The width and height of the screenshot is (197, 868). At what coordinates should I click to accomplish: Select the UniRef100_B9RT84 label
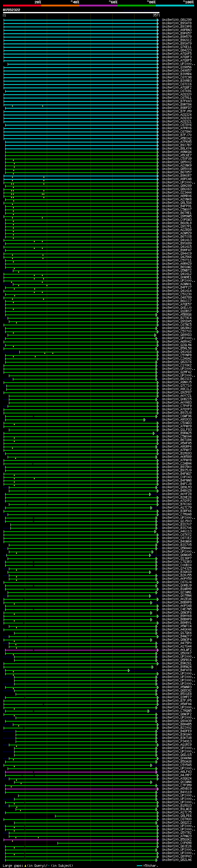[177, 104]
